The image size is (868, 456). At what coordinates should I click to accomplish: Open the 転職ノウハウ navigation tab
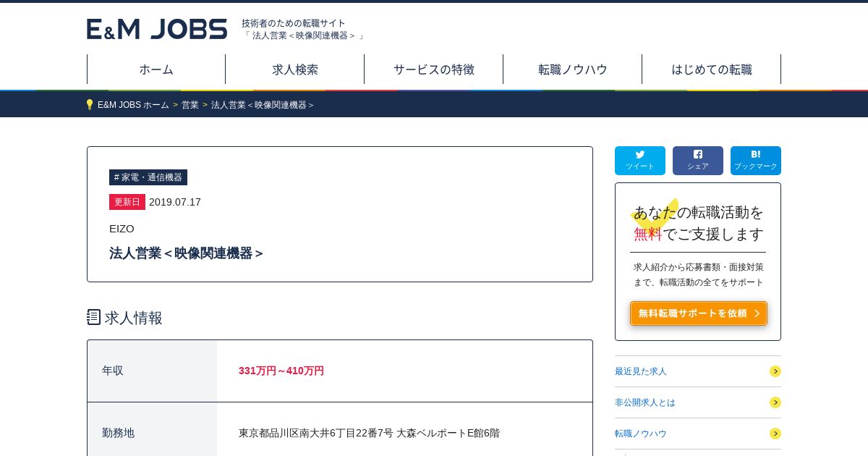click(573, 69)
